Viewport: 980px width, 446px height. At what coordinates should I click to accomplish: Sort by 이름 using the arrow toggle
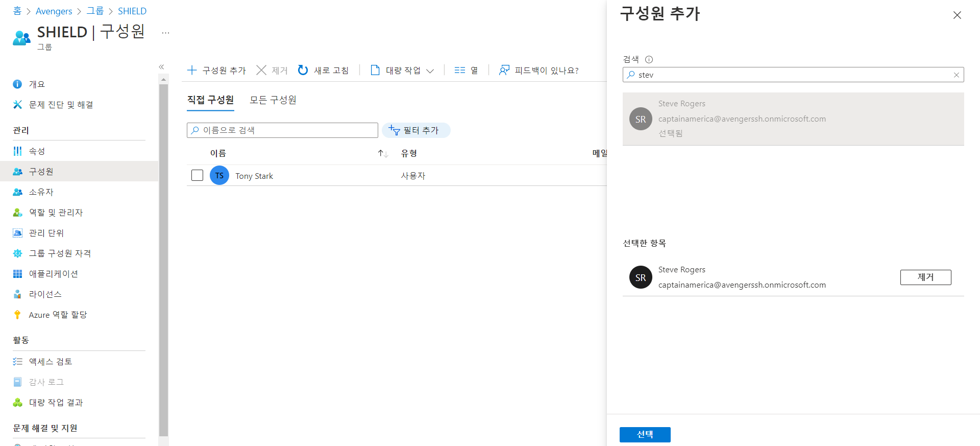(383, 153)
